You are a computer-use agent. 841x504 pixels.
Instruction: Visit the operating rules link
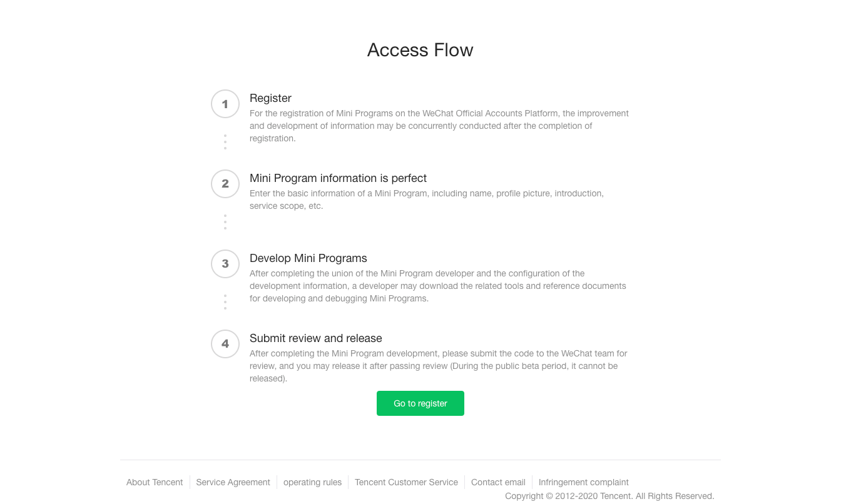[x=312, y=482]
